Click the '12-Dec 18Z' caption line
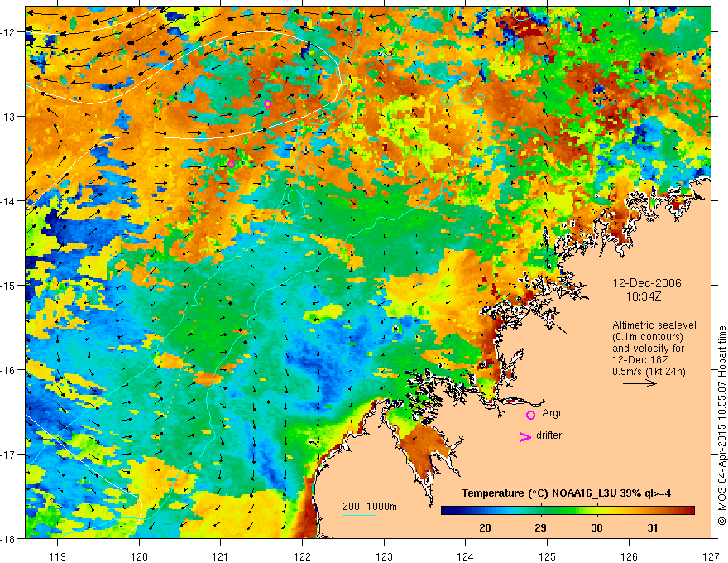This screenshot has width=728, height=563. click(642, 360)
